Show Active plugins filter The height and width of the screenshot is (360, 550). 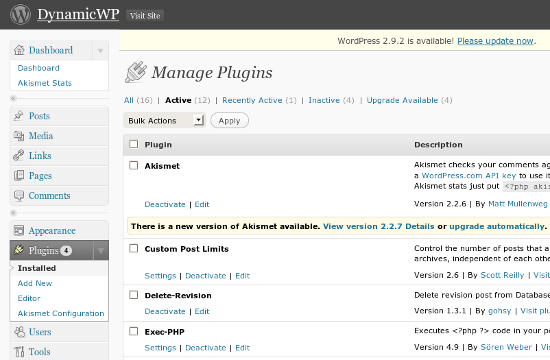(x=178, y=100)
